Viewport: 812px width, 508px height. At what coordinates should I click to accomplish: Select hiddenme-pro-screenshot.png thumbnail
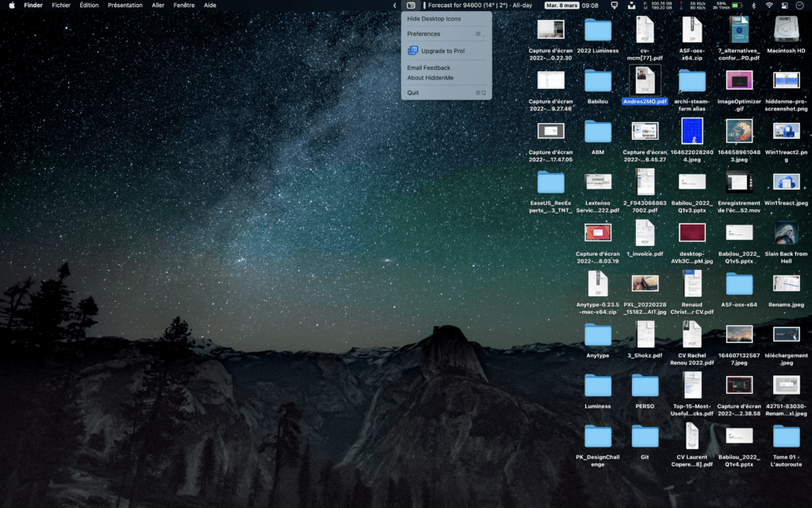[786, 80]
